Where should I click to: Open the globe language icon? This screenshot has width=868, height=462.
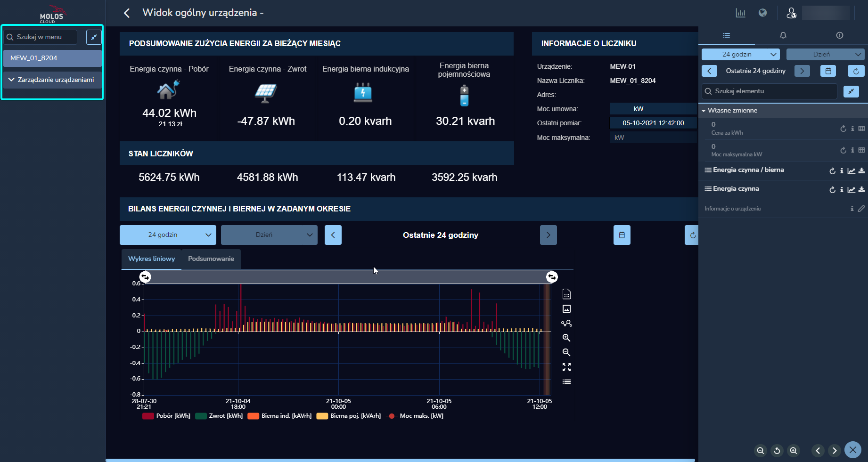pos(762,13)
